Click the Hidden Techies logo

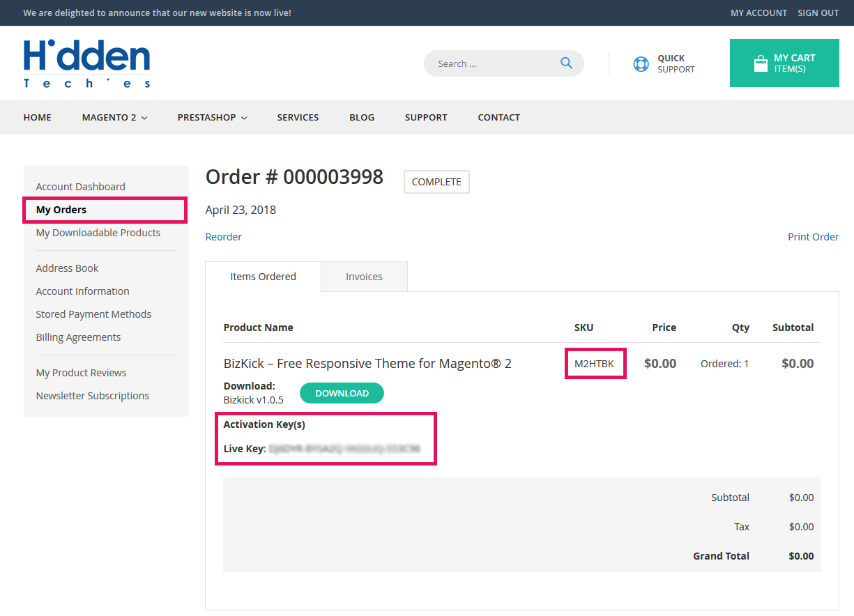pyautogui.click(x=86, y=63)
